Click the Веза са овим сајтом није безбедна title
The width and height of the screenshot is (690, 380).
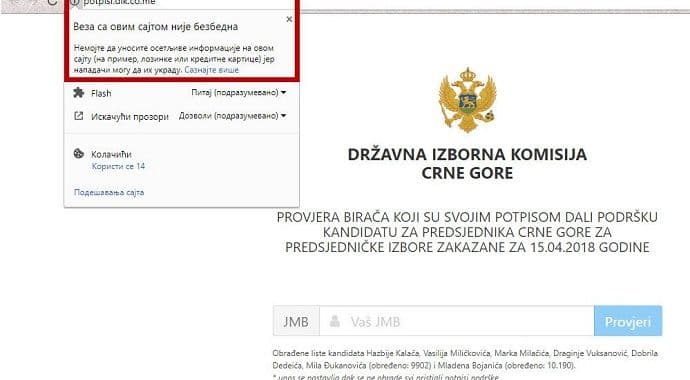(155, 27)
